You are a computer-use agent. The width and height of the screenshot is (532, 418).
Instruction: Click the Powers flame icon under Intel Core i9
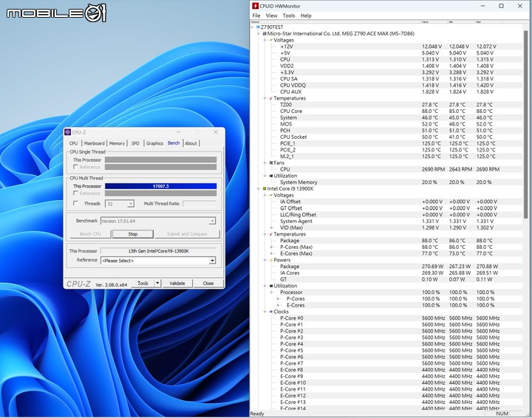(271, 260)
